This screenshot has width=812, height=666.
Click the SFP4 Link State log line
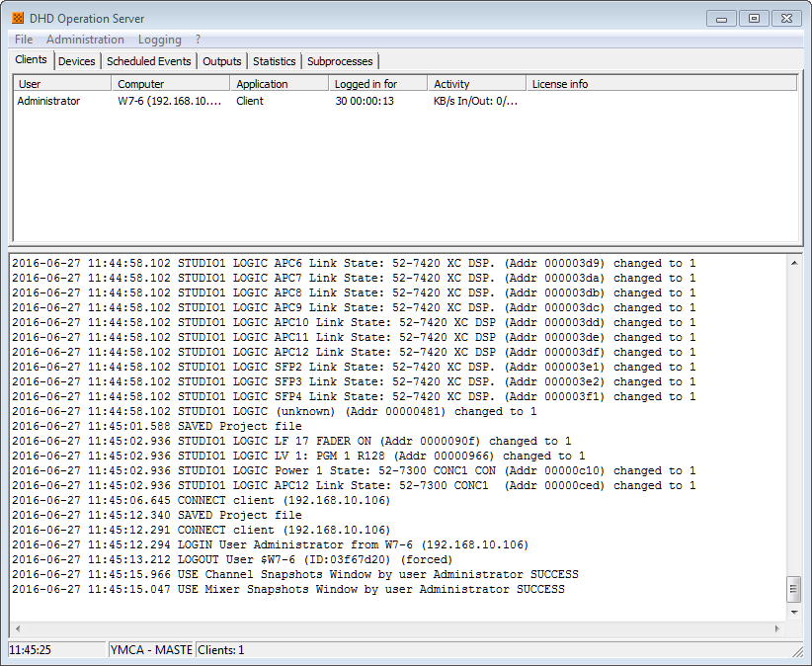point(354,396)
